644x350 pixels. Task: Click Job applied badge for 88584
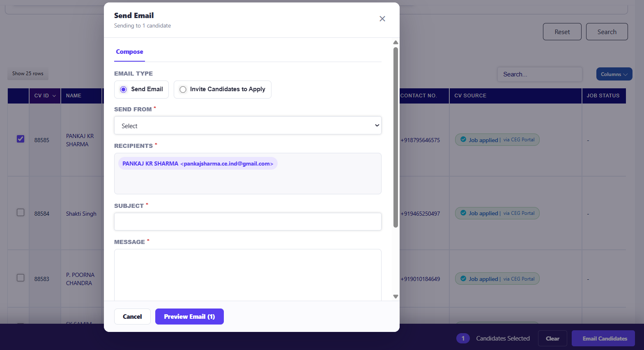coord(497,213)
